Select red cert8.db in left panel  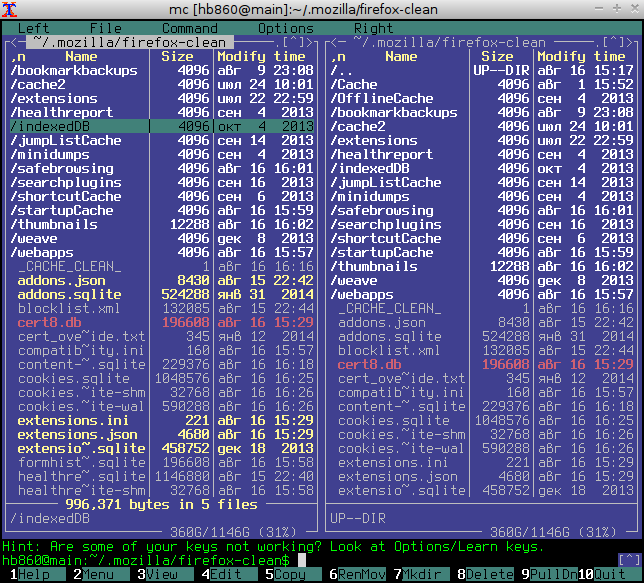pyautogui.click(x=162, y=322)
